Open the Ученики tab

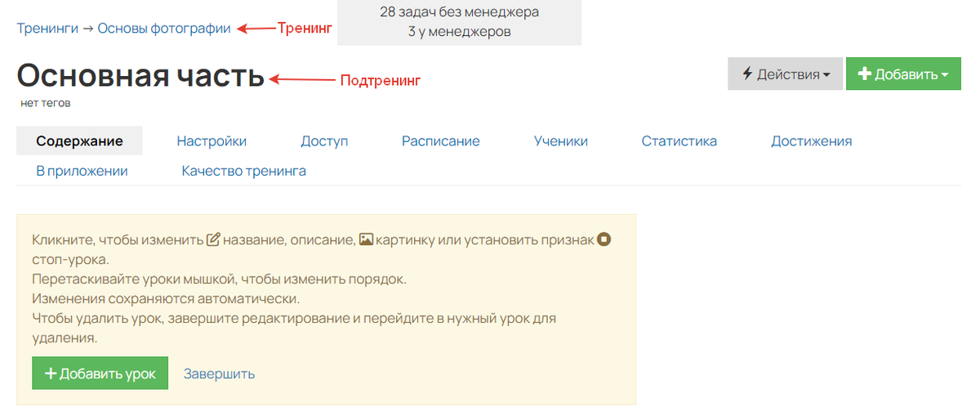(x=560, y=141)
